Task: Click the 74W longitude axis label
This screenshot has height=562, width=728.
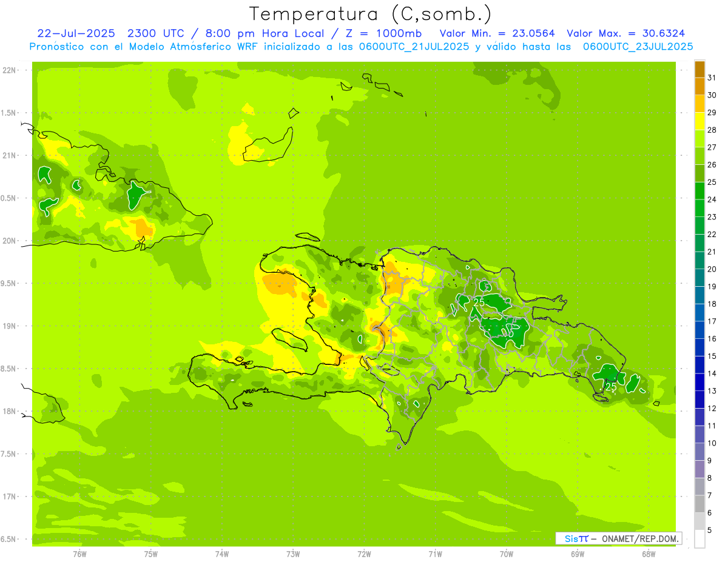Action: point(221,553)
